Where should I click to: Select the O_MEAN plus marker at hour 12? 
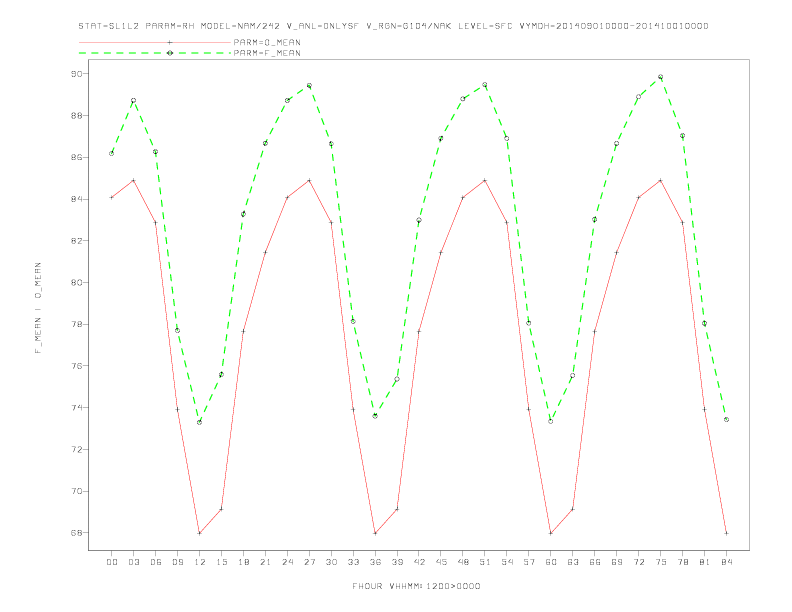click(x=200, y=533)
